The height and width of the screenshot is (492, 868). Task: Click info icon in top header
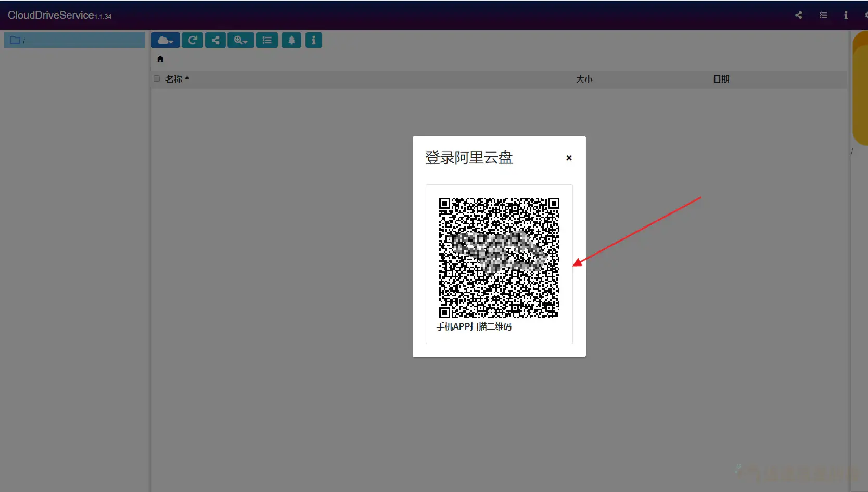click(846, 15)
